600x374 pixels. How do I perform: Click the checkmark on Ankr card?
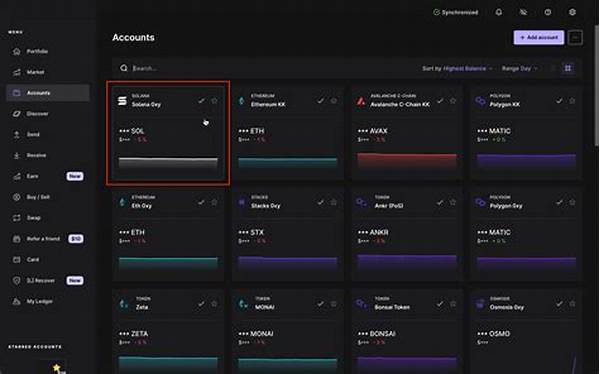point(440,202)
